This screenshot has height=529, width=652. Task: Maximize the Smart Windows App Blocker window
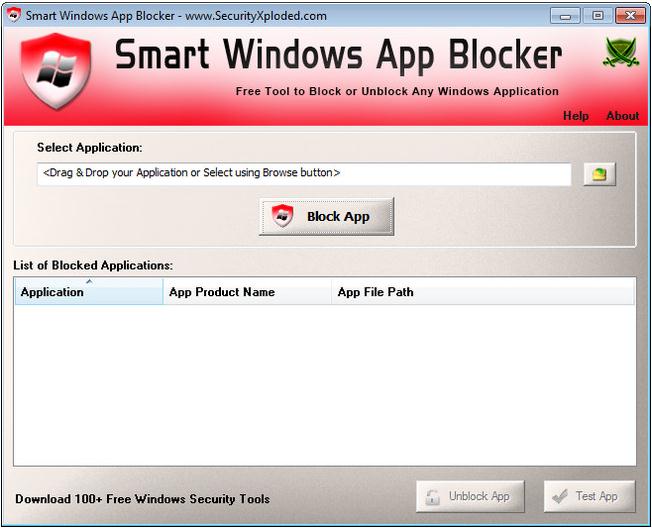coord(598,16)
